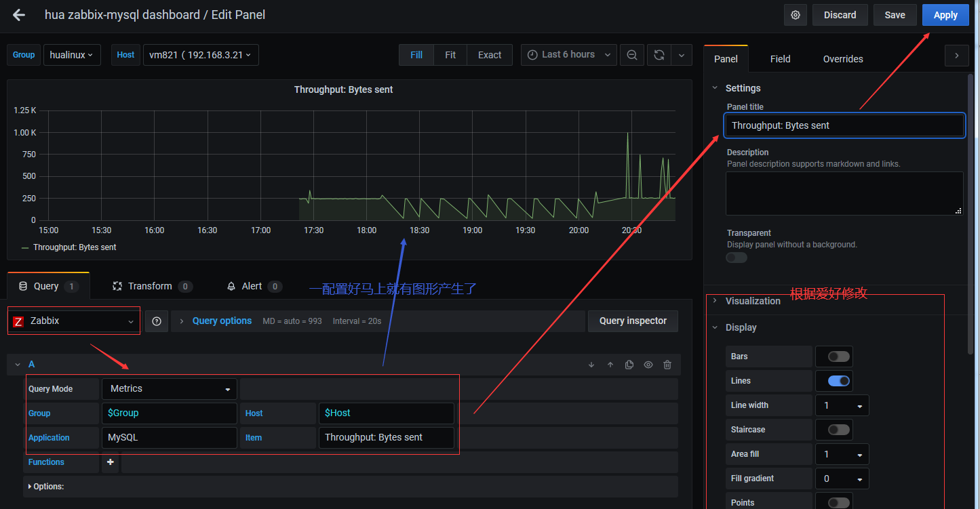Disable the Lines toggle
Viewport: 980px width, 509px height.
(x=839, y=381)
